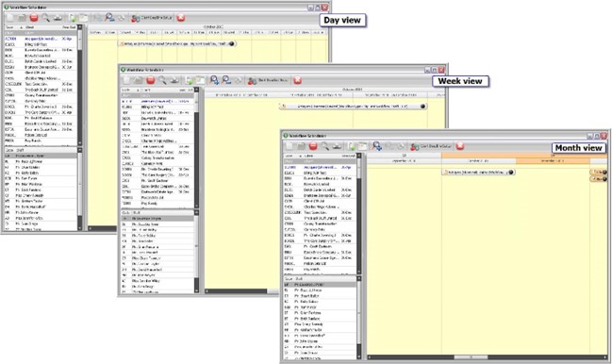This screenshot has width=612, height=364.
Task: Select the Billing WIP Test client row in Day view window
Action: pos(41,44)
